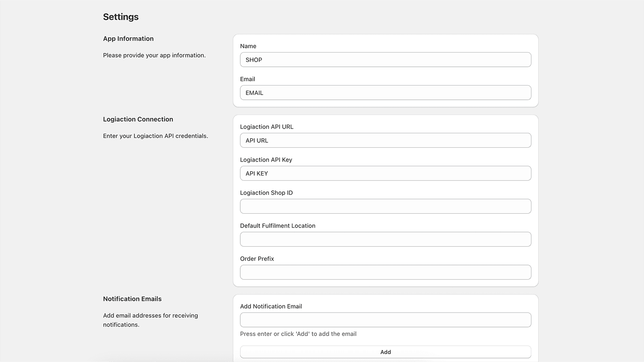Click the Logiaction Connection section heading
The width and height of the screenshot is (644, 362).
tap(138, 119)
